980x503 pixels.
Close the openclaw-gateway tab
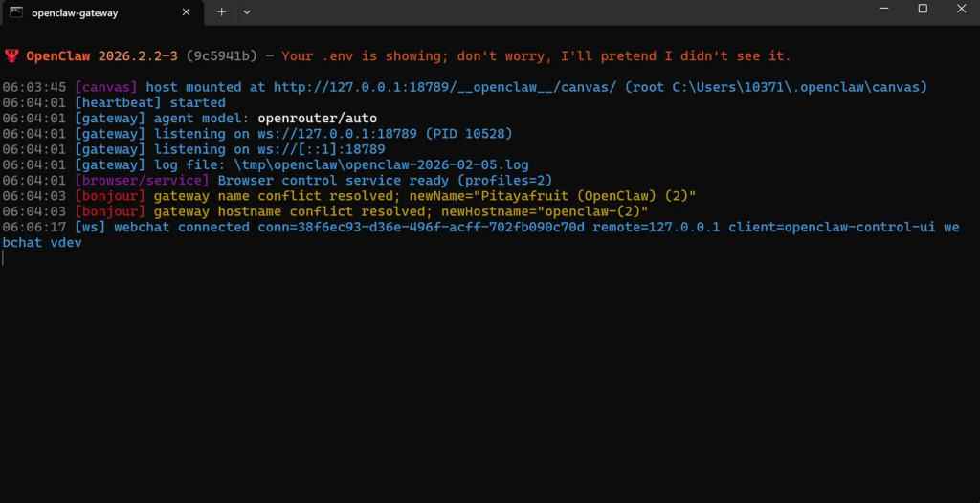187,12
